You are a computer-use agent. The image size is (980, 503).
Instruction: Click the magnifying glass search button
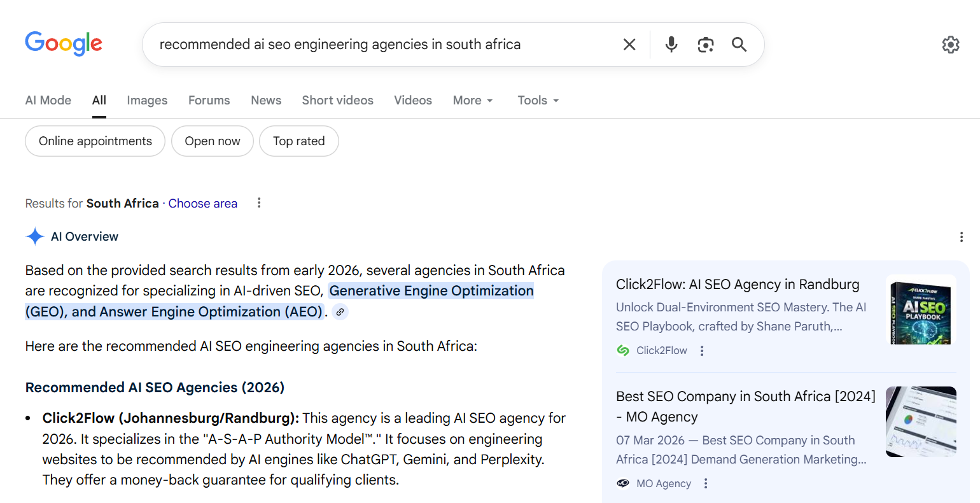[739, 45]
